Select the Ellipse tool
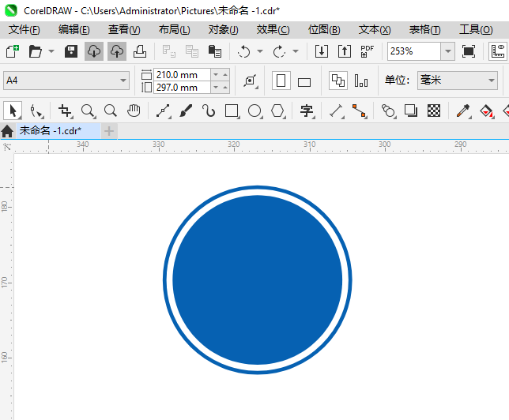The height and width of the screenshot is (420, 509). 254,111
